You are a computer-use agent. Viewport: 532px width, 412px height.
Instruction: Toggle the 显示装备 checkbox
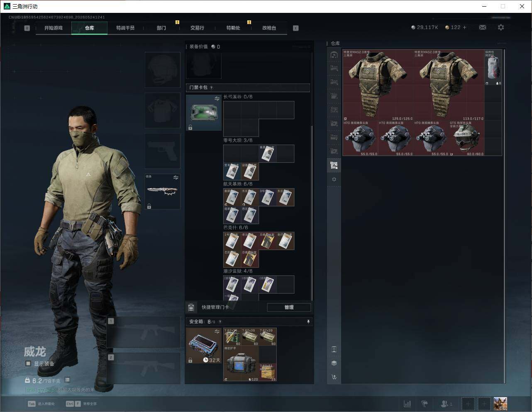click(28, 363)
